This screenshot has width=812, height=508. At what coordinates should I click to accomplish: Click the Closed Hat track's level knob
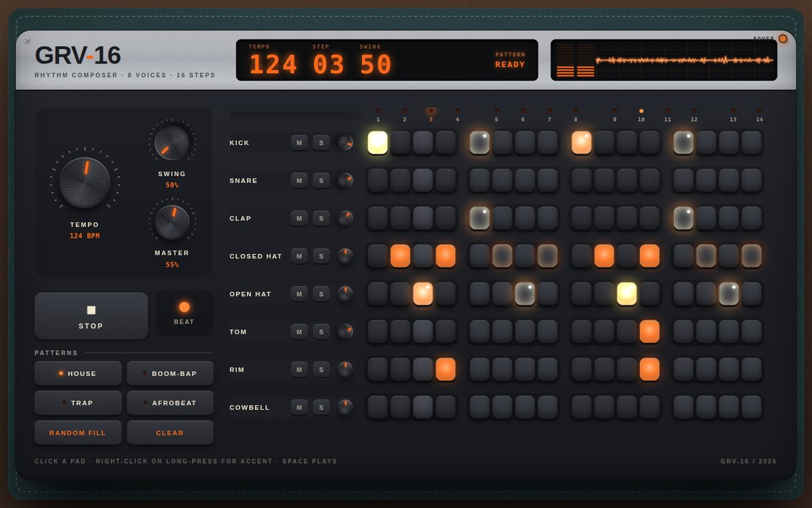(x=346, y=256)
